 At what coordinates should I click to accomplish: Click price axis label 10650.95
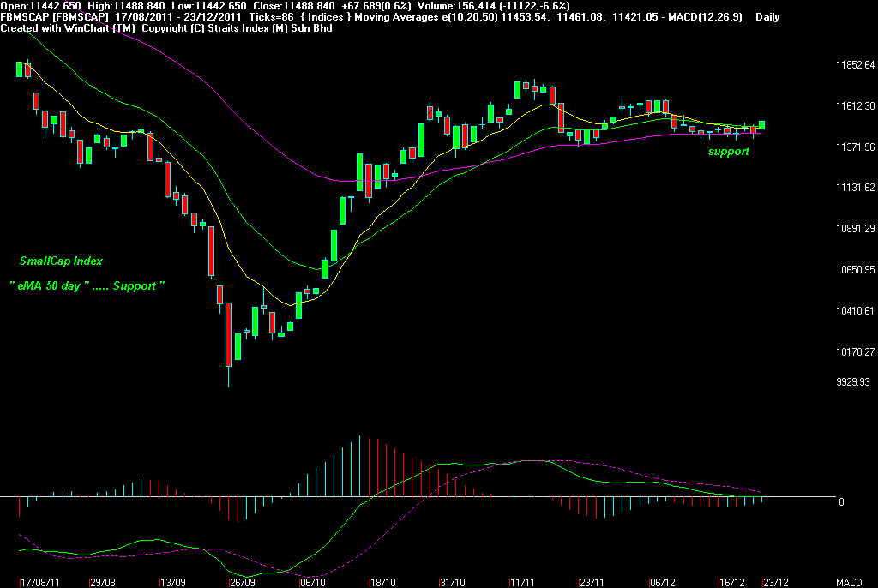(855, 270)
